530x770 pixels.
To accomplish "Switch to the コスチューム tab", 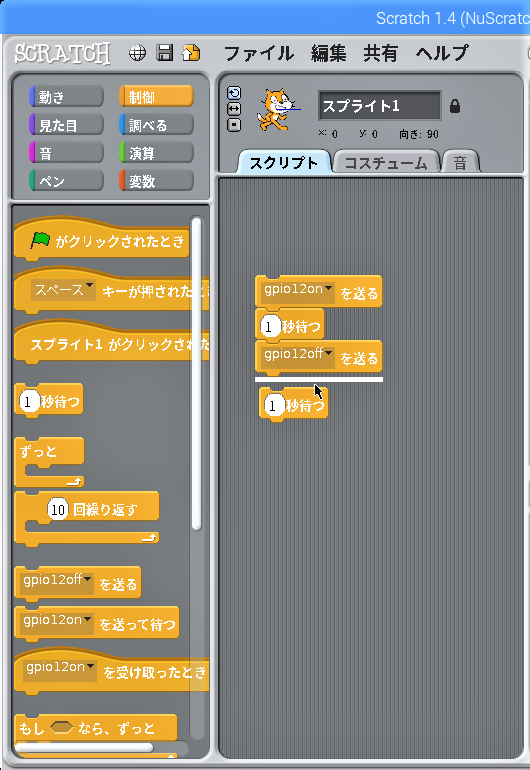I will coord(386,163).
